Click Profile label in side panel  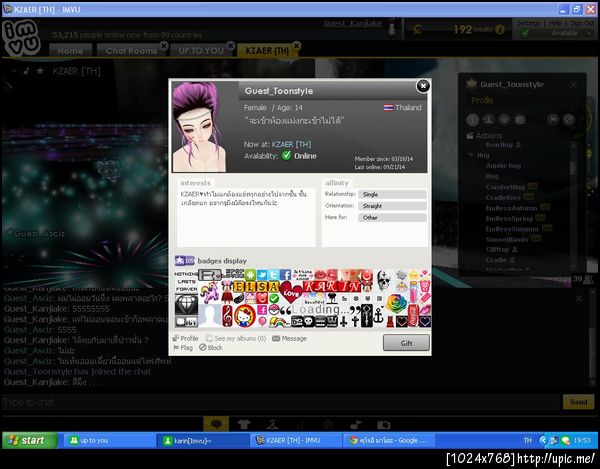click(x=482, y=101)
